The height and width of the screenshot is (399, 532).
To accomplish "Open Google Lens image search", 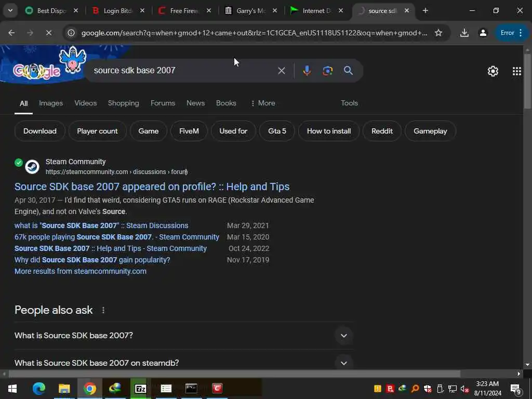I will click(x=327, y=71).
